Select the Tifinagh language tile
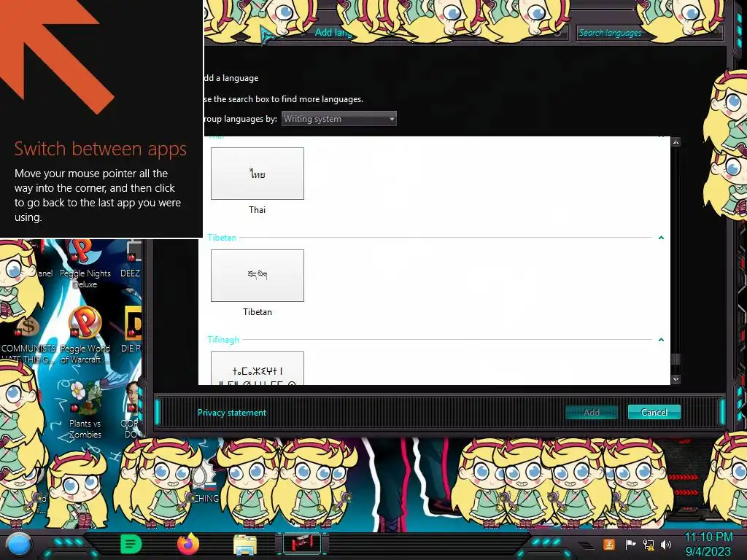The image size is (747, 560). coord(258,368)
